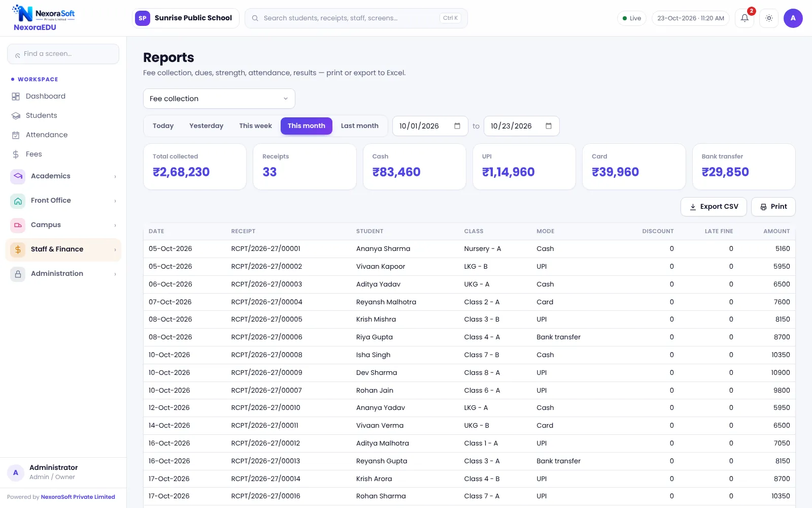Click the Dashboard grid icon
This screenshot has width=812, height=508.
click(16, 97)
